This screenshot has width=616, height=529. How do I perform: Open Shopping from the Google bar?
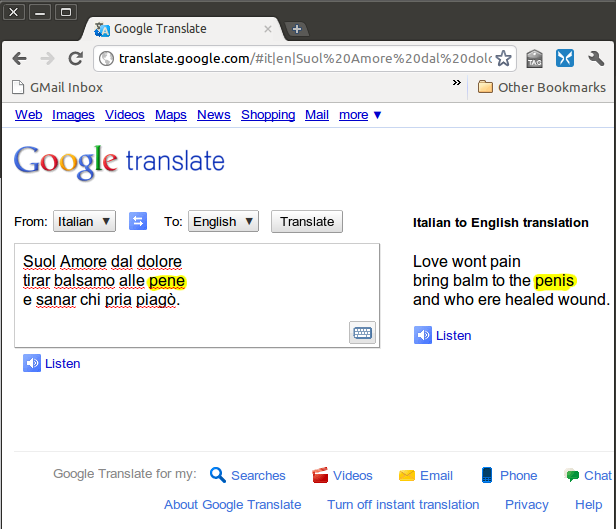[268, 115]
